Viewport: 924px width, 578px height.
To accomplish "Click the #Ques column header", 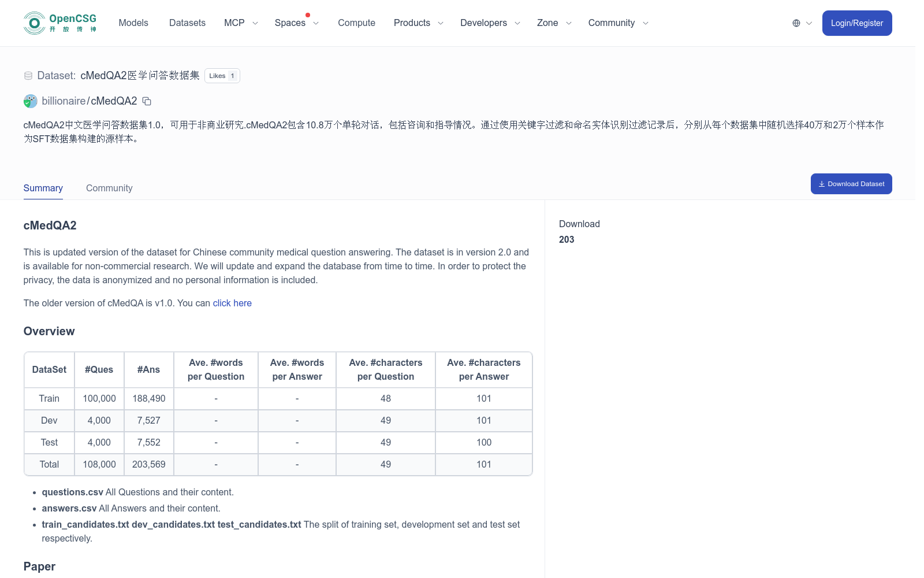I will (x=99, y=370).
